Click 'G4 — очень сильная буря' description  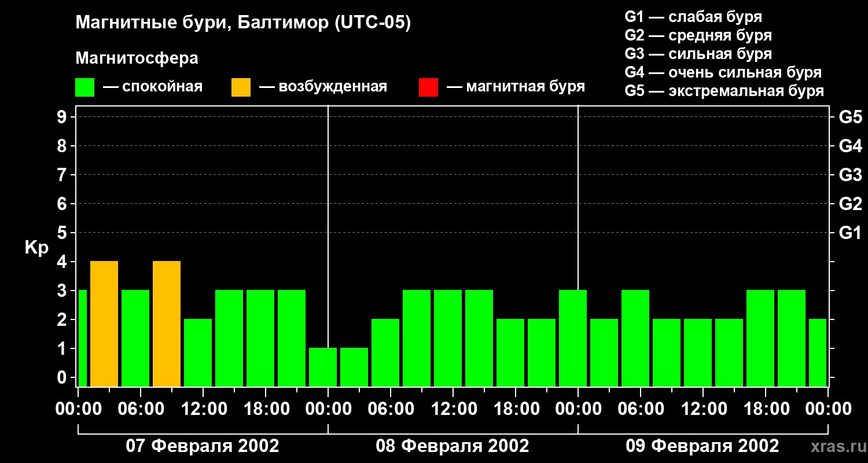(x=723, y=72)
